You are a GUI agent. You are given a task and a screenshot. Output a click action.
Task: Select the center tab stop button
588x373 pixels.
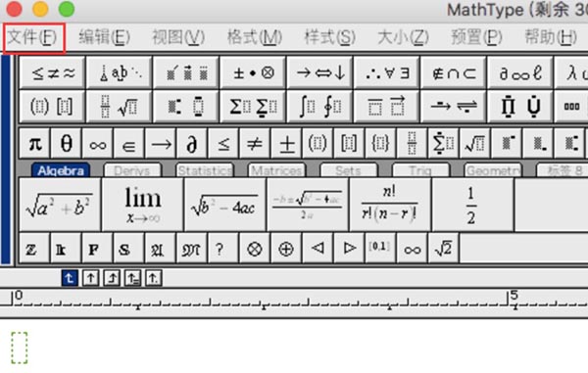coord(91,278)
